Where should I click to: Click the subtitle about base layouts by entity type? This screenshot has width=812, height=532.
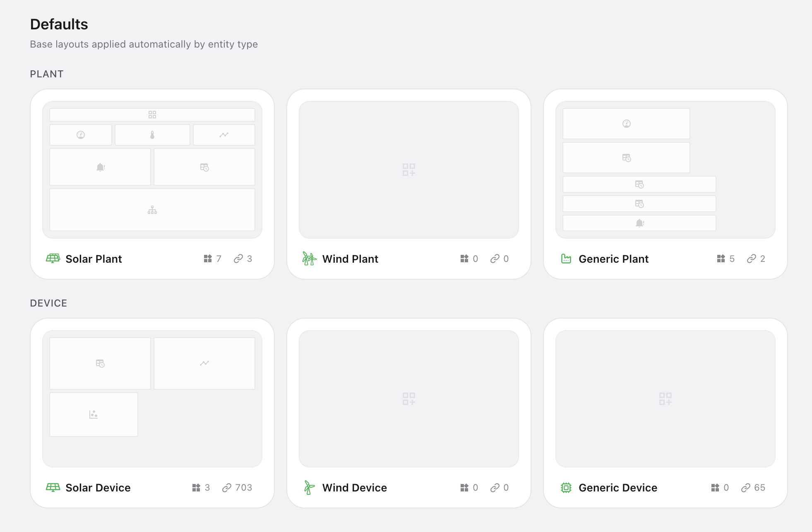coord(144,44)
